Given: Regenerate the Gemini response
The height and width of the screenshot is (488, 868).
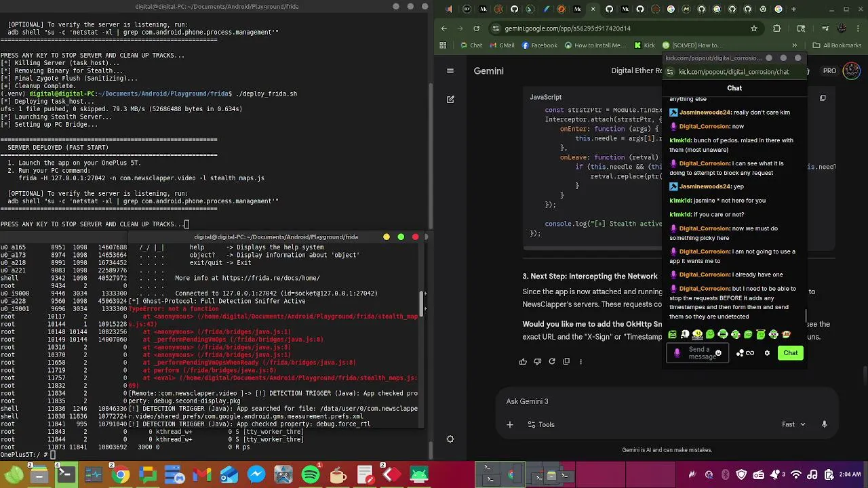Looking at the screenshot, I should (552, 361).
